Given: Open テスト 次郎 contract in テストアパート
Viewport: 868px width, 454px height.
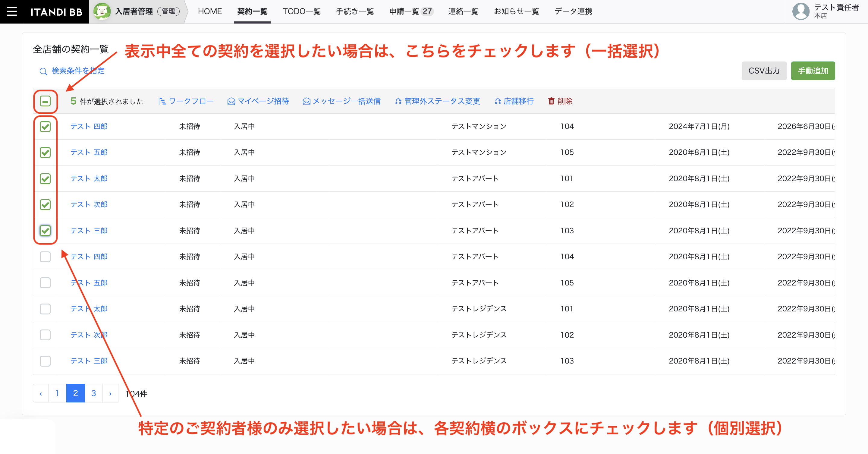Looking at the screenshot, I should pos(89,205).
